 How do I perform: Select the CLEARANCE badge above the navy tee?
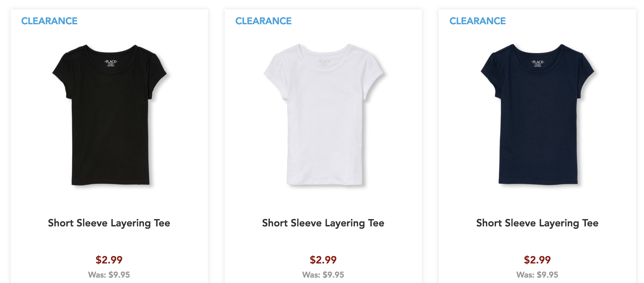(x=478, y=21)
